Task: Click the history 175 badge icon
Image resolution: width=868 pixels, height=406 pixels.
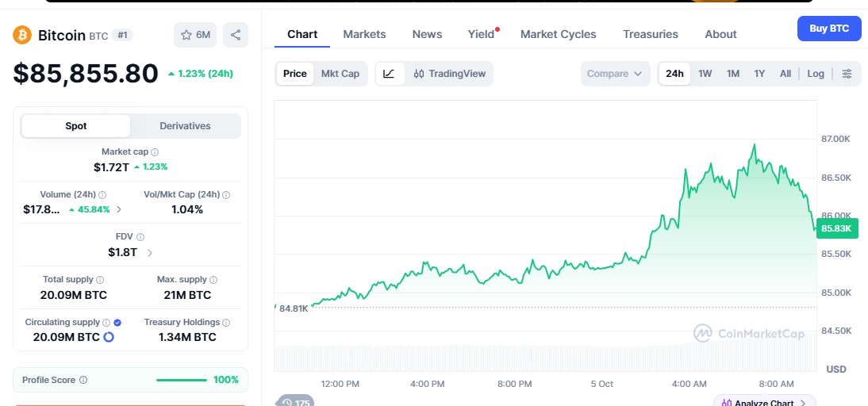Action: point(295,402)
